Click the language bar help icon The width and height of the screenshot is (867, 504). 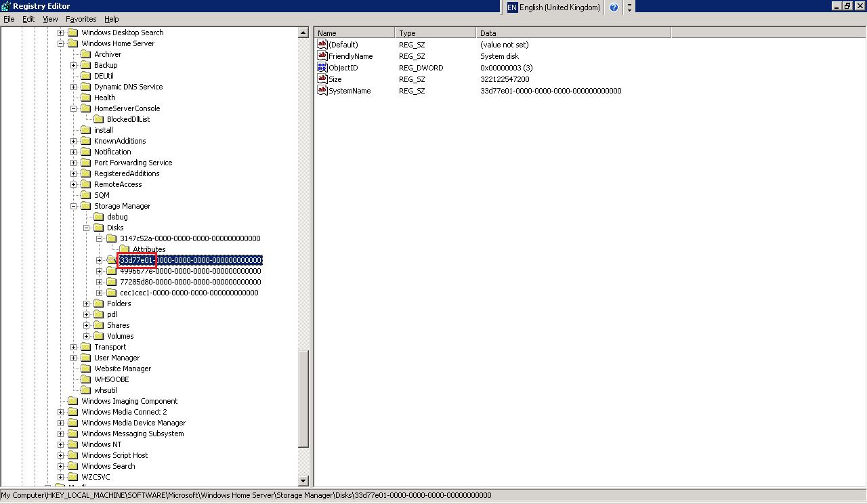(x=614, y=7)
